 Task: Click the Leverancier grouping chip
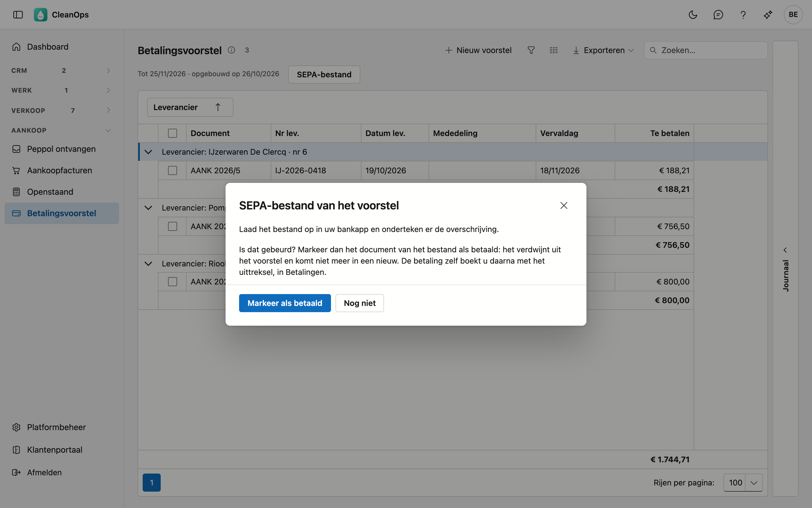coord(190,107)
